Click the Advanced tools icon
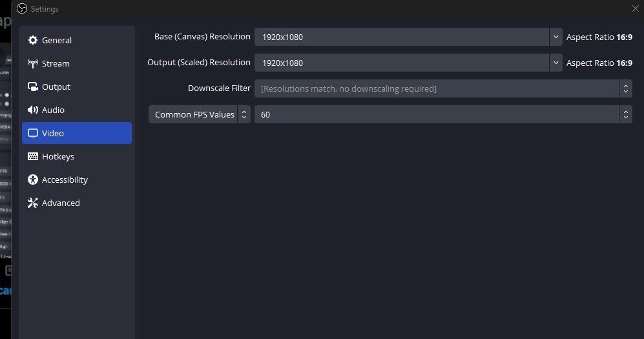This screenshot has height=339, width=644. click(x=33, y=203)
